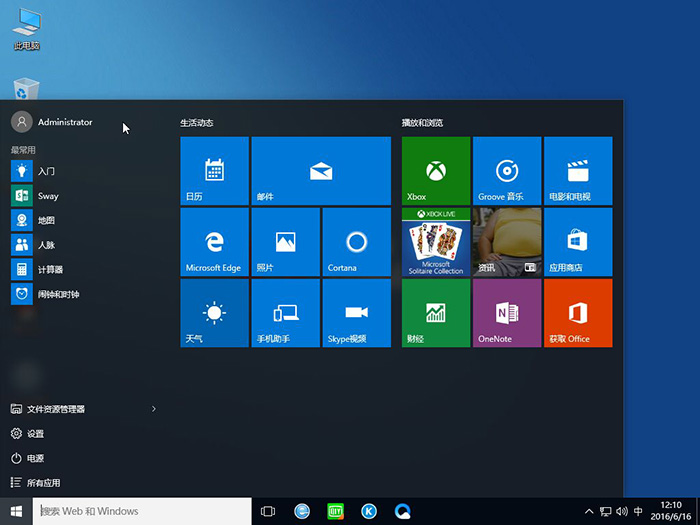Open 应用商店 store tile
This screenshot has height=525, width=700.
[577, 242]
